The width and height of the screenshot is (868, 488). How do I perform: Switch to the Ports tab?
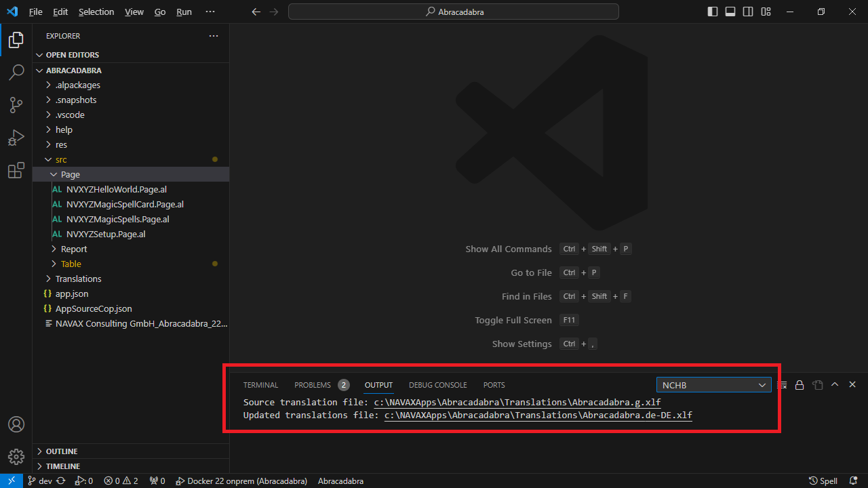494,385
